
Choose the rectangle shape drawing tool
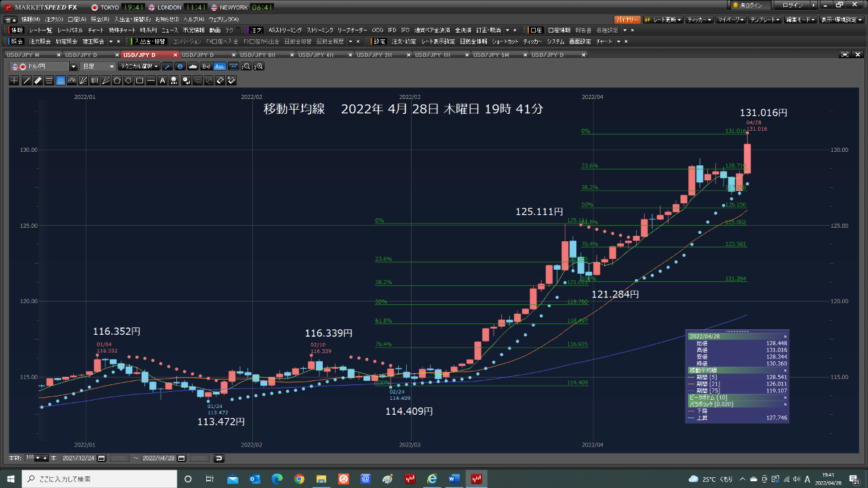tap(139, 81)
